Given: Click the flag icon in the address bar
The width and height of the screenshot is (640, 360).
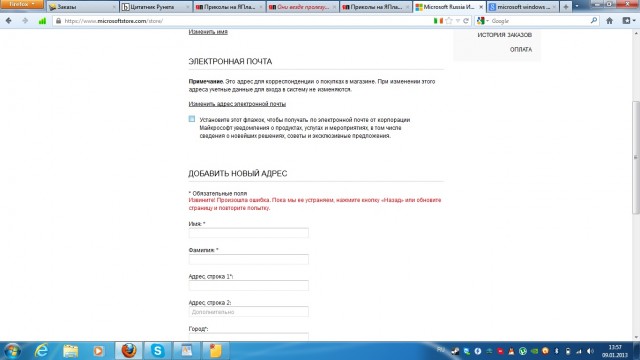Looking at the screenshot, I should click(438, 21).
